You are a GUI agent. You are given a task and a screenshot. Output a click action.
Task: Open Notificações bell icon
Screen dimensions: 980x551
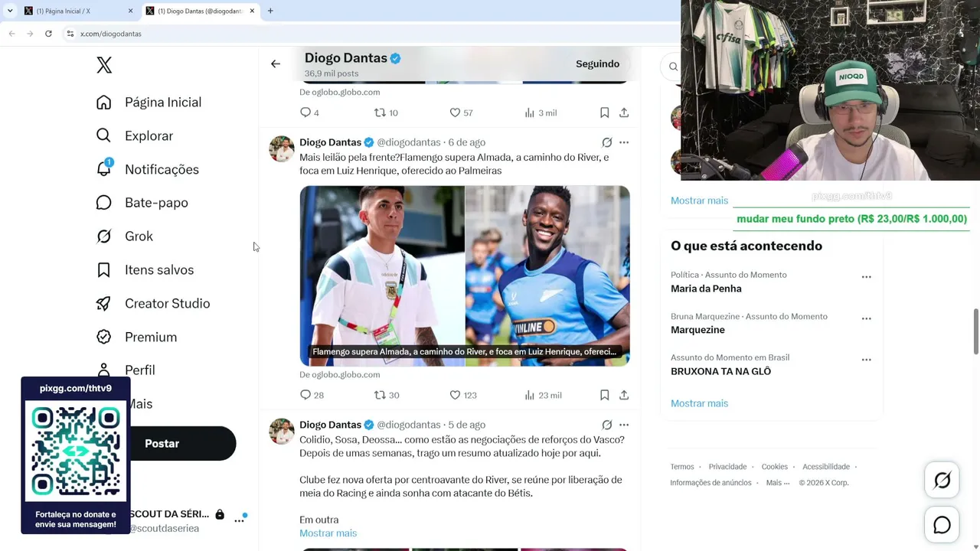[104, 169]
